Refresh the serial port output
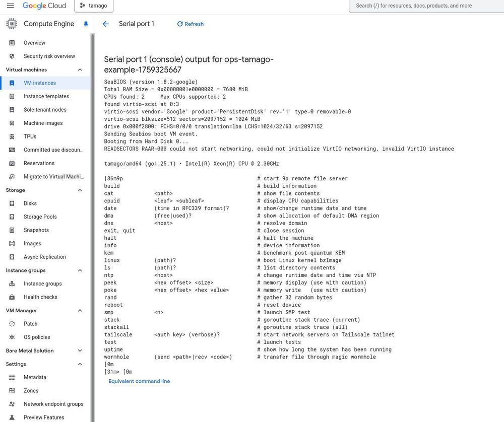The width and height of the screenshot is (504, 422). click(191, 24)
